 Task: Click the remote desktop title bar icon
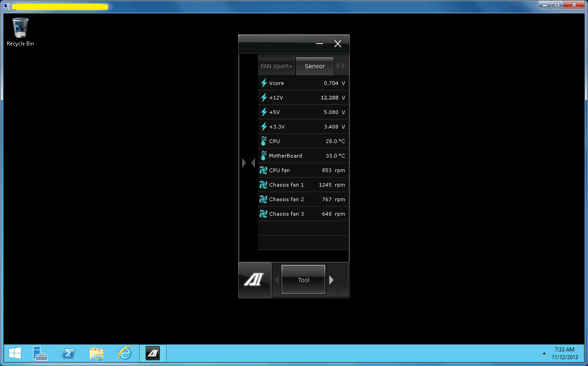pos(7,6)
